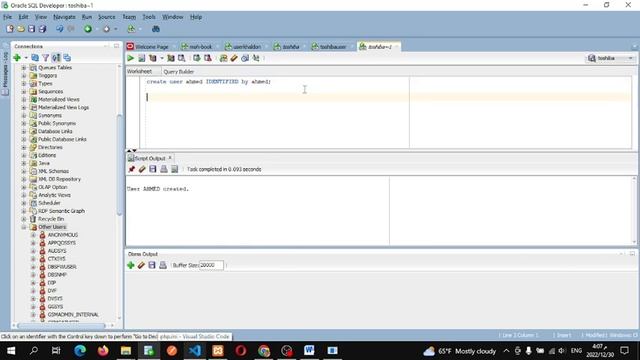This screenshot has width=640, height=360.
Task: Select the Database Links tree item
Action: [55, 131]
